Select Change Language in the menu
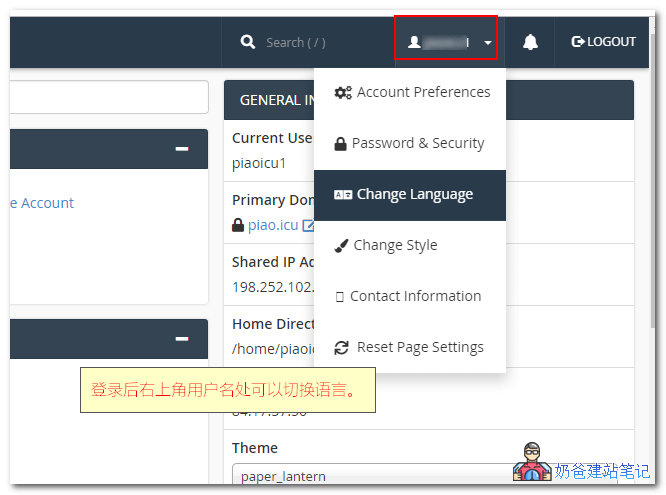 pos(410,195)
